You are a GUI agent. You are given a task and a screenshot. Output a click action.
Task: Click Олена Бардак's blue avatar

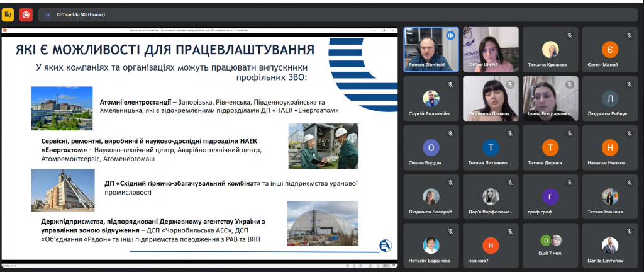(431, 147)
